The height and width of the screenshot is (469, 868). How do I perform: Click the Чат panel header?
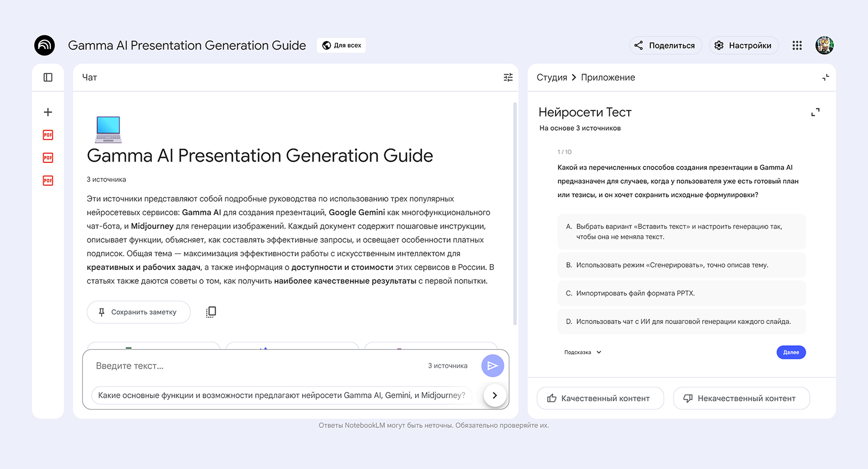[x=90, y=78]
